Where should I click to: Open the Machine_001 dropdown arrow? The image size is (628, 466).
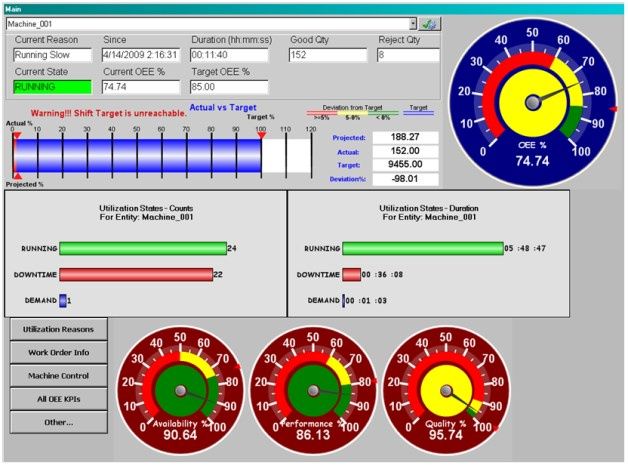(x=413, y=24)
